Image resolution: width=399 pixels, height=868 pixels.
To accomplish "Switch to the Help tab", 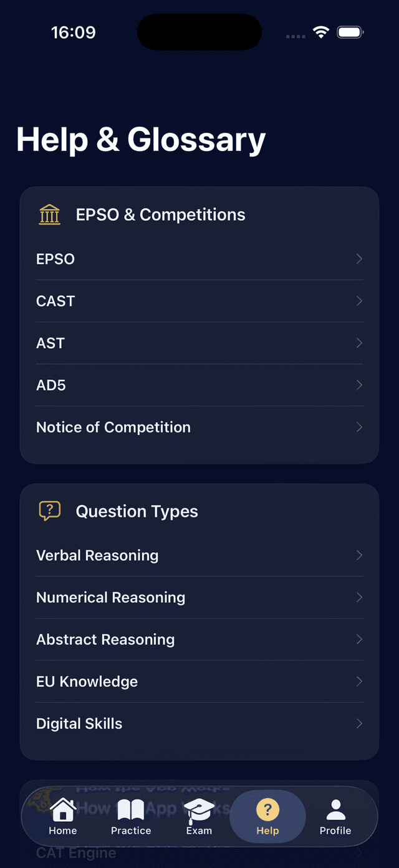I will pos(267,816).
